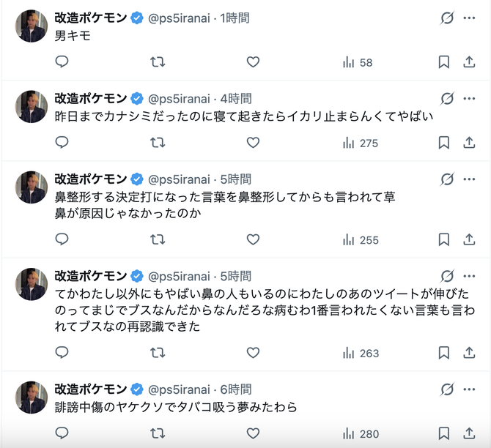491x448 pixels.
Task: Open view analytics showing 263
Action: pyautogui.click(x=361, y=354)
